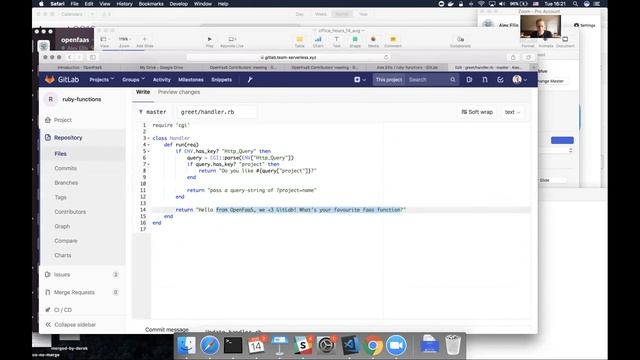Open the user avatar dropdown in GitLab
The width and height of the screenshot is (640, 360).
click(x=520, y=80)
